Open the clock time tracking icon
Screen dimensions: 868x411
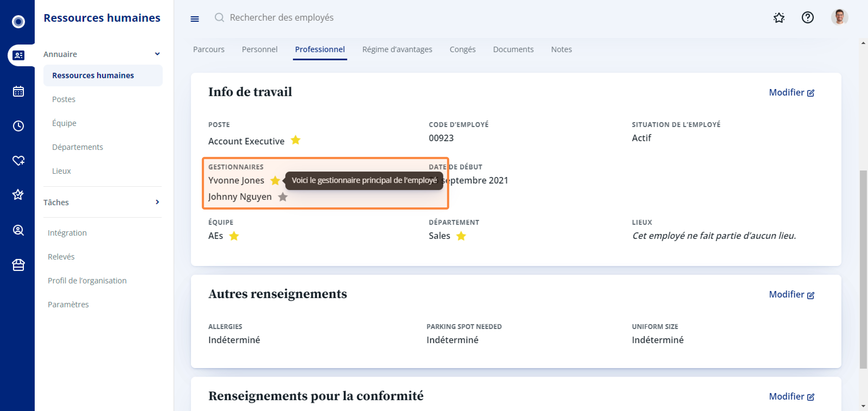pyautogui.click(x=18, y=126)
